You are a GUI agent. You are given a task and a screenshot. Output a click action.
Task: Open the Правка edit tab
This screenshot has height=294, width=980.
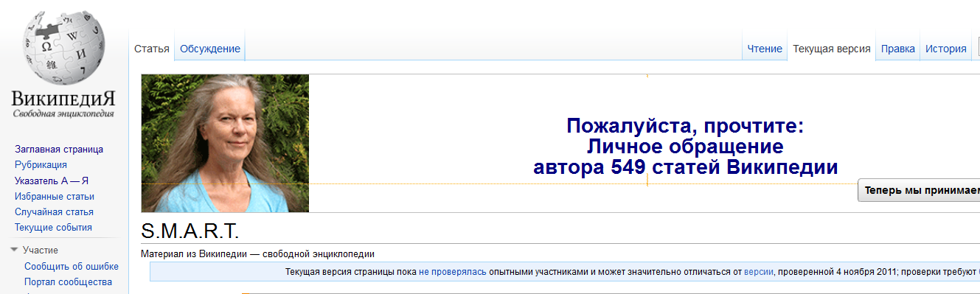898,49
